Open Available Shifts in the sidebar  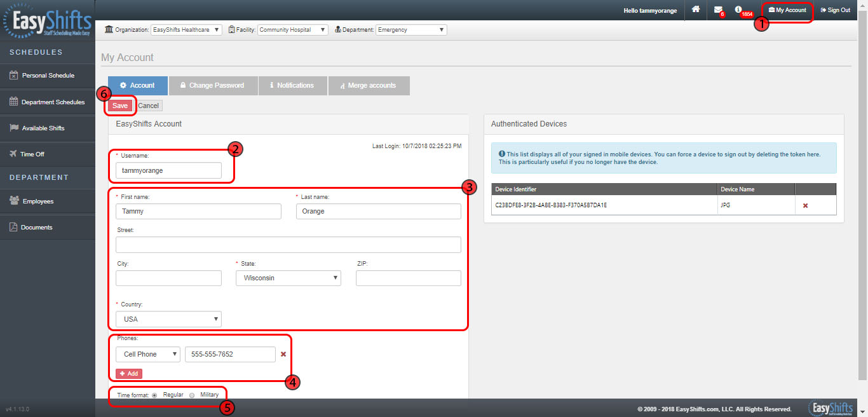tap(46, 128)
